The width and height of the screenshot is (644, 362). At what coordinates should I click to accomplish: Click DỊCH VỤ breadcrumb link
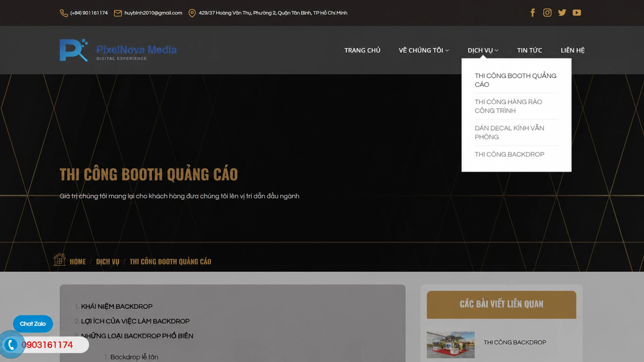click(x=108, y=262)
